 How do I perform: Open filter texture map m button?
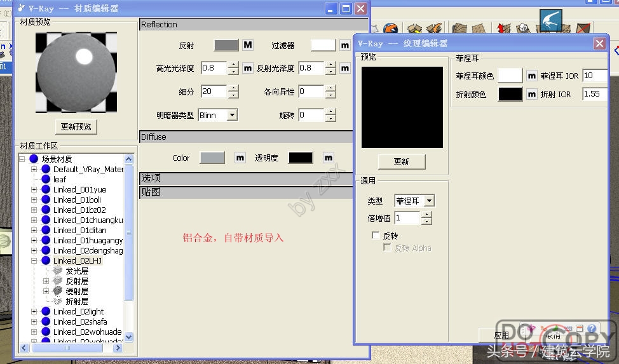tap(344, 45)
